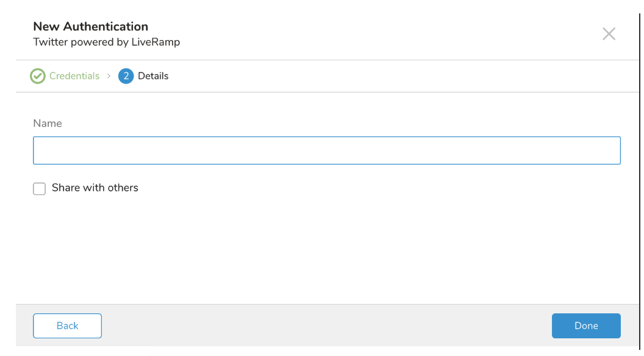This screenshot has width=644, height=356.
Task: Click the "Twitter powered by LiveRamp" subtitle
Action: 106,42
